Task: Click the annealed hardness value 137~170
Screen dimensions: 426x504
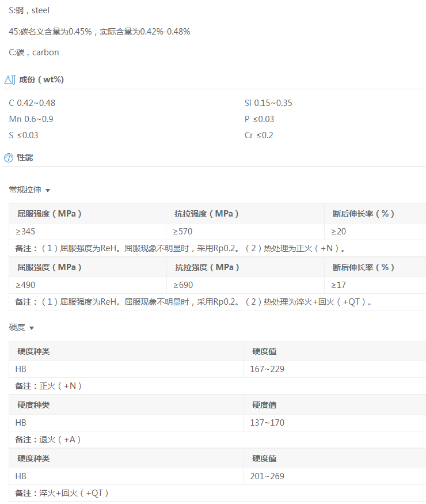Action: [x=267, y=423]
